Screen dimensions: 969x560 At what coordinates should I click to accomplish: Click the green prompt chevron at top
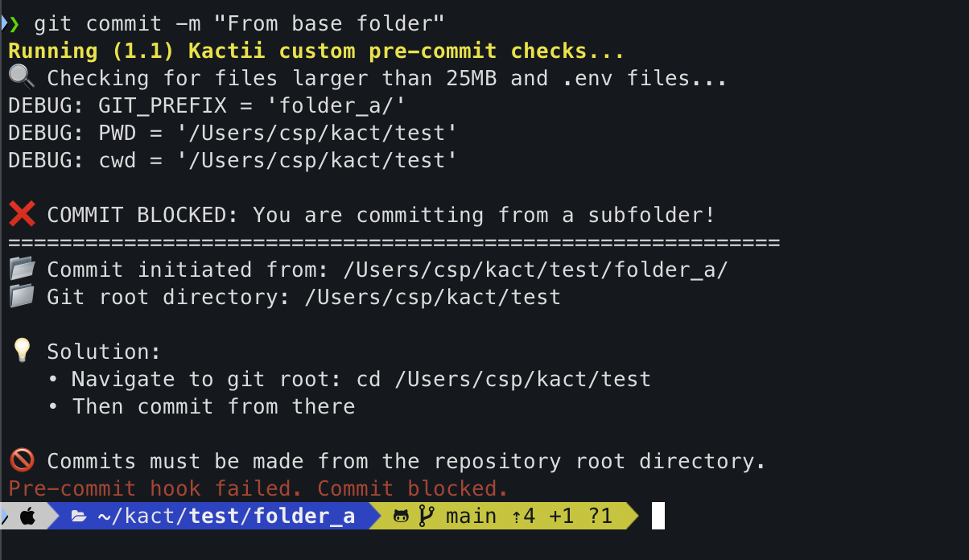(14, 24)
